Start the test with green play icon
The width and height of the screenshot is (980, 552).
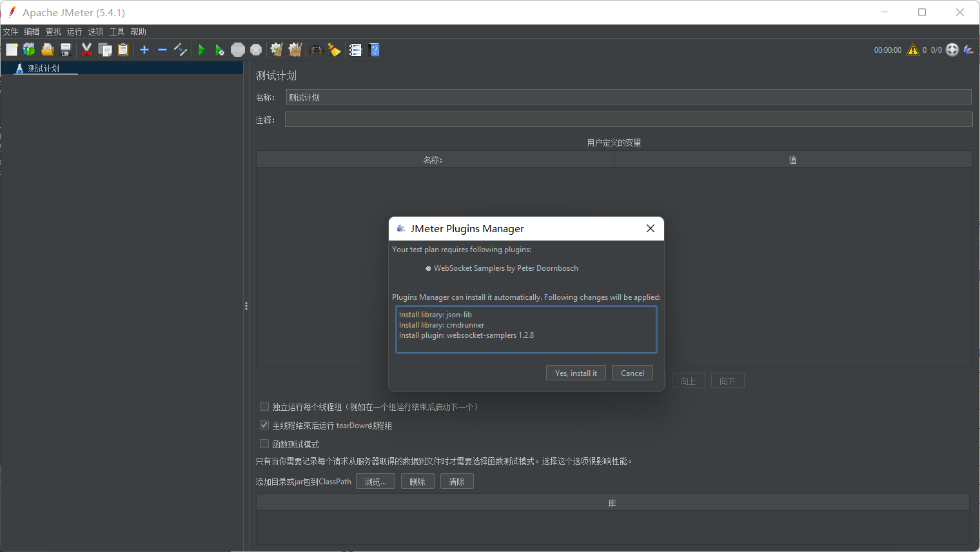click(201, 50)
